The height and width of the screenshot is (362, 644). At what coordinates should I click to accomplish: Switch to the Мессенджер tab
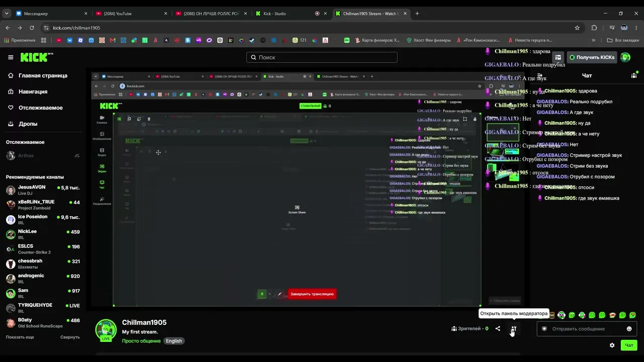[x=52, y=14]
